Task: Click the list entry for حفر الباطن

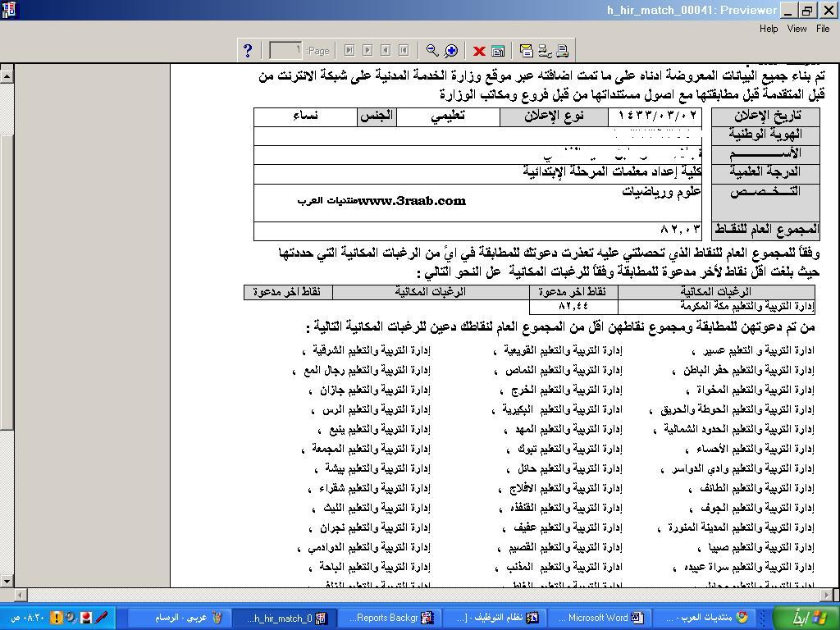Action: tap(742, 371)
